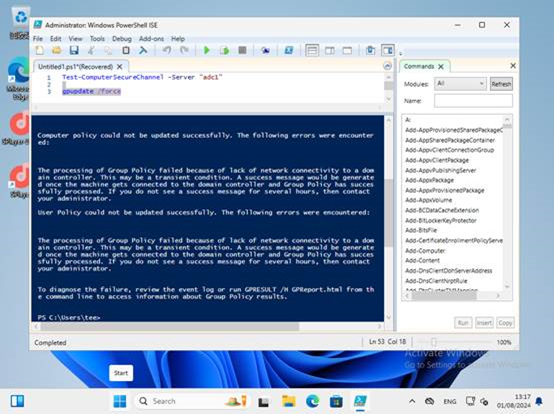Open the Edit menu
This screenshot has height=415, width=555.
pos(56,39)
